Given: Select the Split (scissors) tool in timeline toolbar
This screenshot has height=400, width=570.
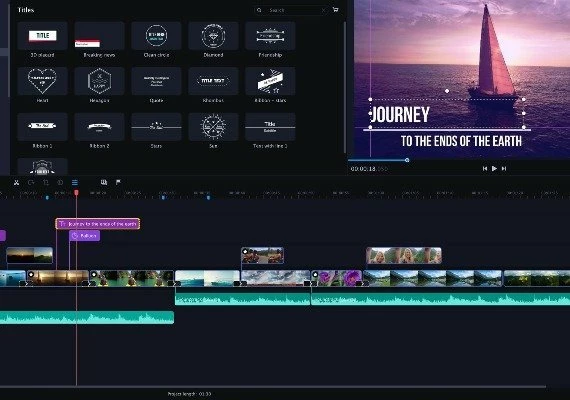Looking at the screenshot, I should point(16,183).
